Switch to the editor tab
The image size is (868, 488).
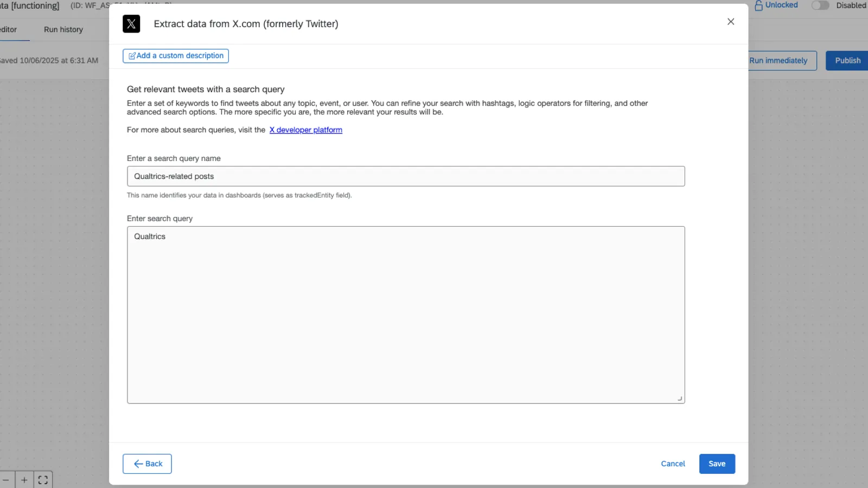tap(8, 30)
